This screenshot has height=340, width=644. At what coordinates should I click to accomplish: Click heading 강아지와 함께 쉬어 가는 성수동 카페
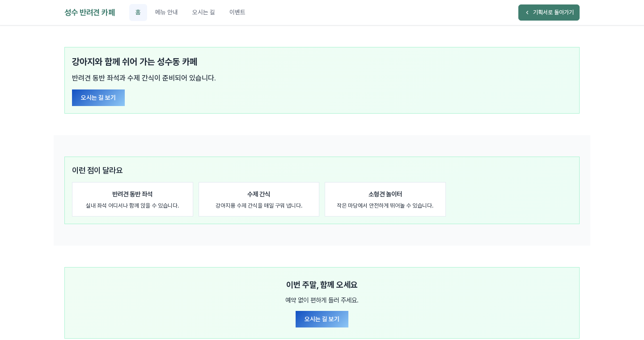point(135,62)
